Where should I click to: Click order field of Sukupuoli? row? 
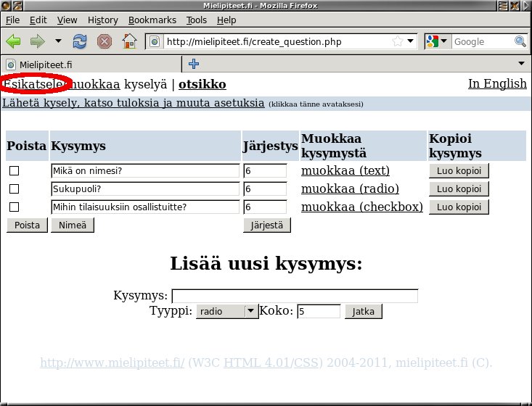coord(265,188)
